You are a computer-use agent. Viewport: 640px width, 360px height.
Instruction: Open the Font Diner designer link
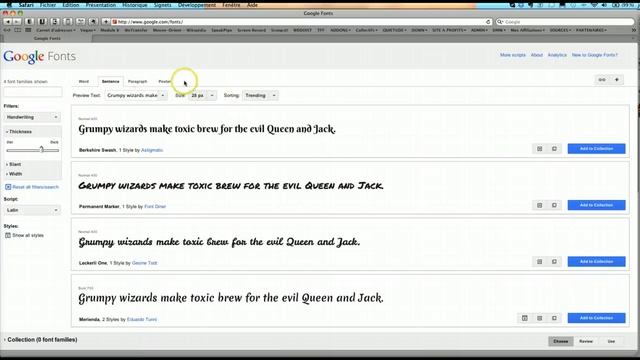point(155,207)
